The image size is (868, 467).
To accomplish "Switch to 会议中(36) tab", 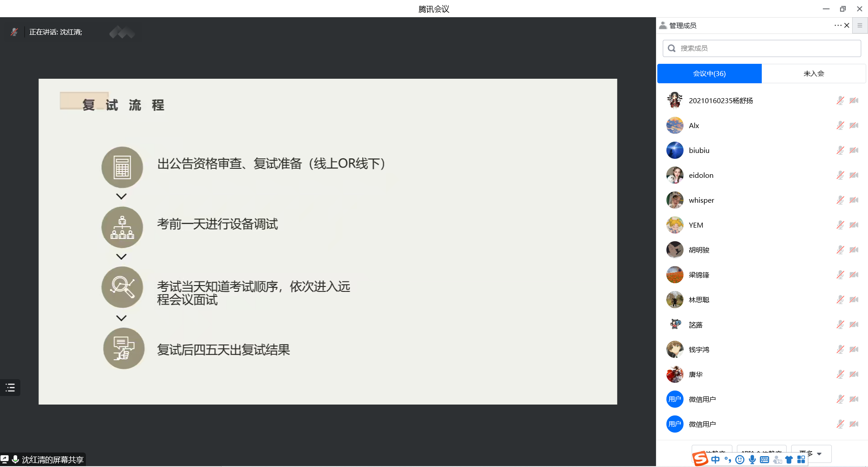I will 709,73.
